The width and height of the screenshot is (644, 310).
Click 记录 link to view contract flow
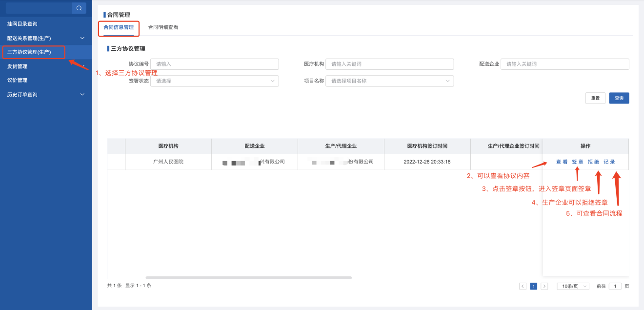tap(609, 162)
